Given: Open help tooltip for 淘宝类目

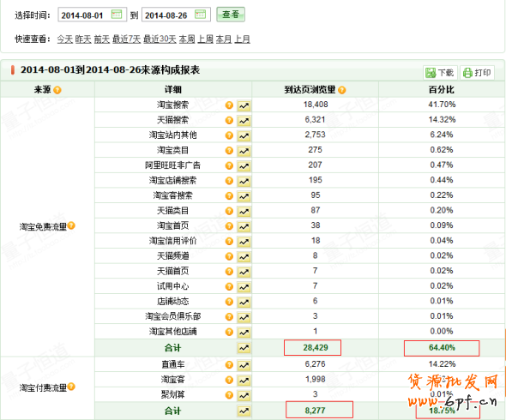Looking at the screenshot, I should [229, 150].
